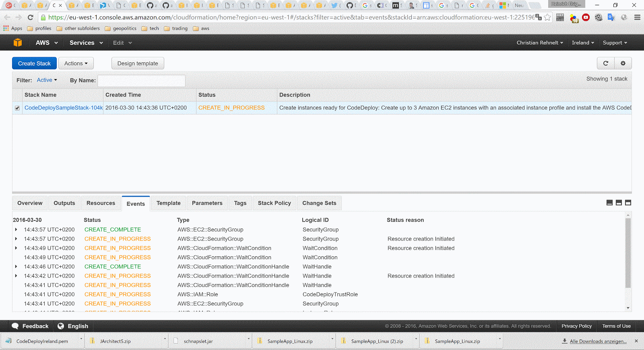
Task: Open the Active filter dropdown
Action: click(47, 80)
